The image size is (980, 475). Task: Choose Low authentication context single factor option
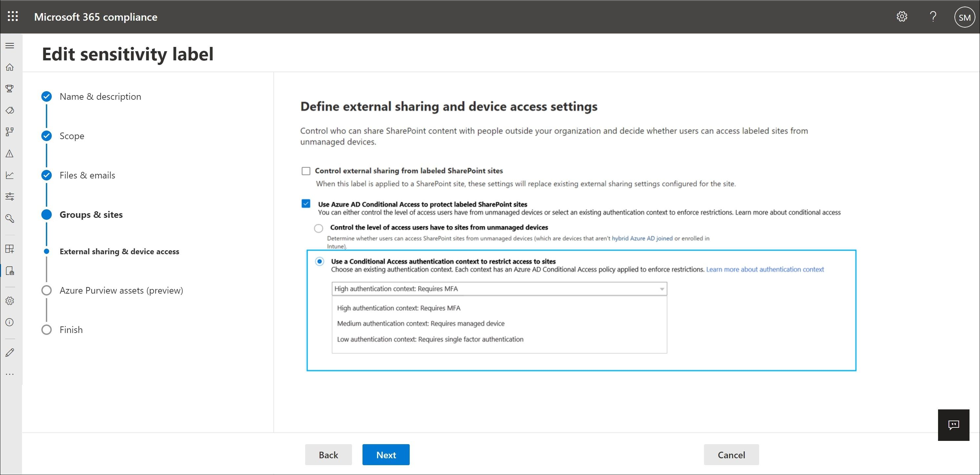click(x=430, y=339)
